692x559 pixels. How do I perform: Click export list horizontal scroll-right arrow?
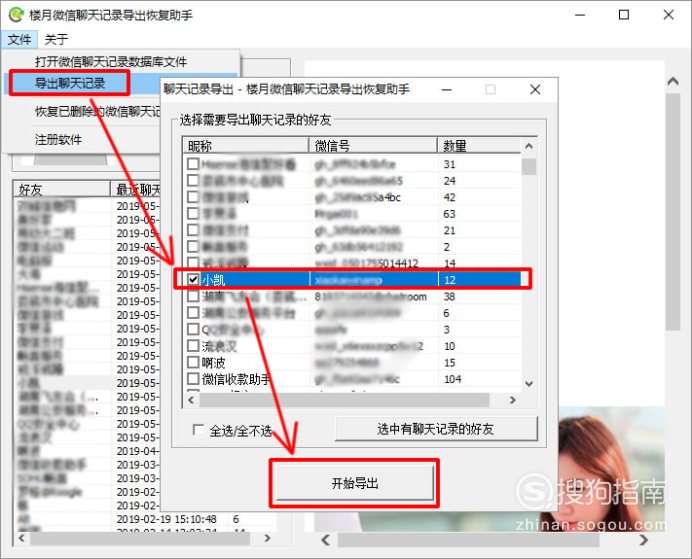pos(512,400)
